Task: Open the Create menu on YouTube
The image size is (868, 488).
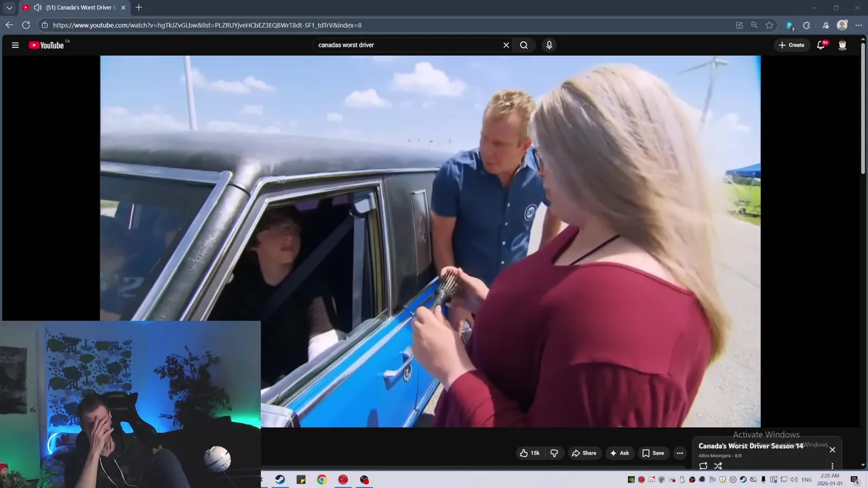Action: point(791,45)
